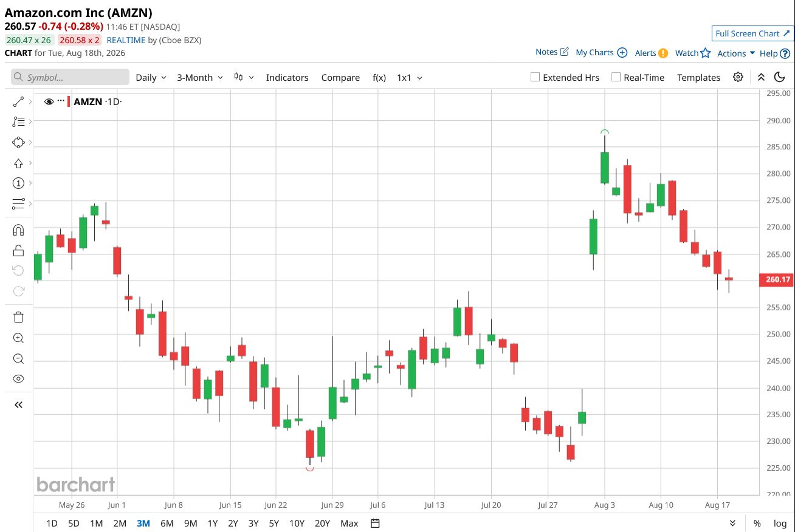Image resolution: width=795 pixels, height=532 pixels.
Task: Open the candlestick chart type dropdown
Action: pos(244,78)
